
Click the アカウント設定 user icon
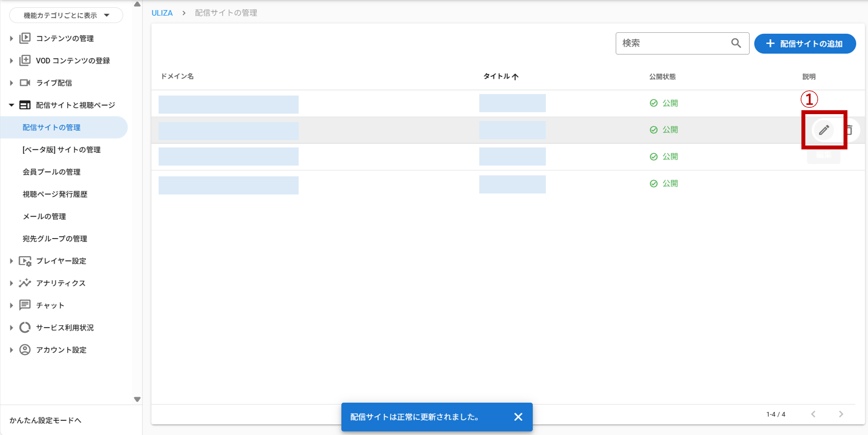25,350
